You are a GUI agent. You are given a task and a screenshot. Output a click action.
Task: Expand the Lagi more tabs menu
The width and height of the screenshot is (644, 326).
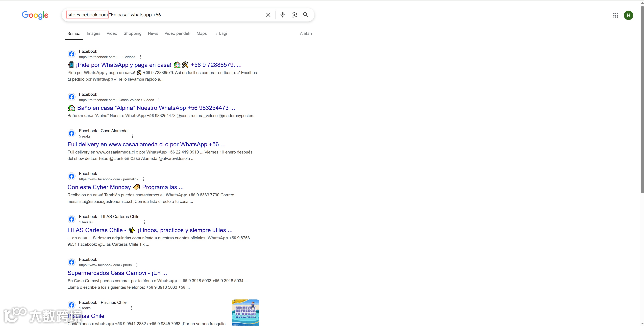[221, 33]
